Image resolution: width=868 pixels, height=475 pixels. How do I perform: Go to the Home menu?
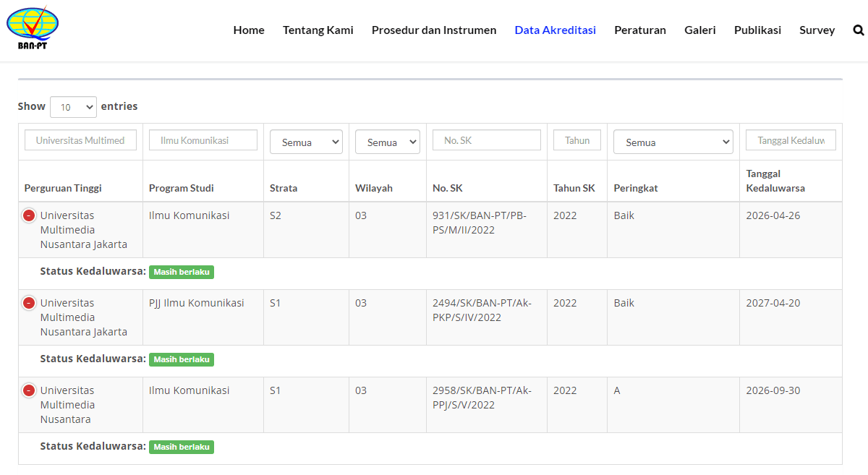249,30
